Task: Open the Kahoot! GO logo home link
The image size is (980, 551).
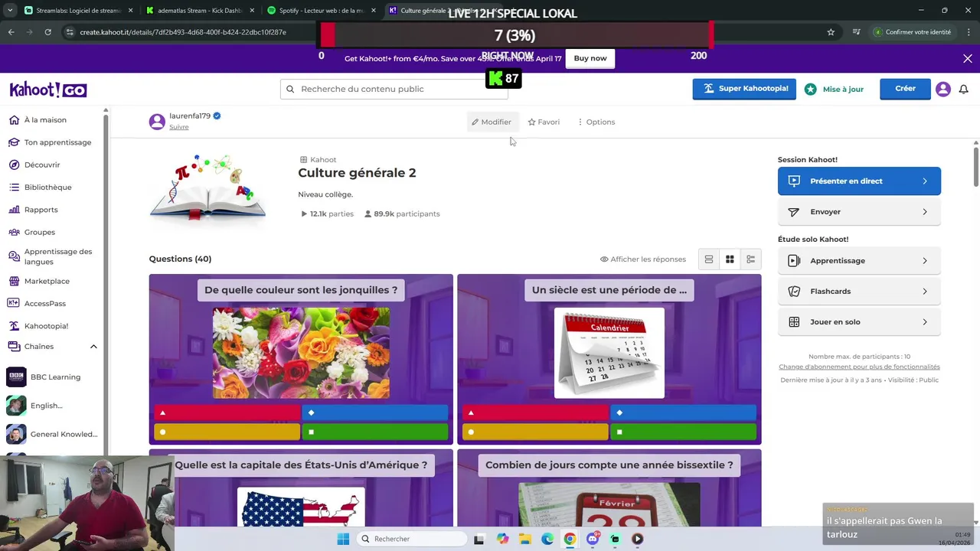Action: click(x=47, y=90)
